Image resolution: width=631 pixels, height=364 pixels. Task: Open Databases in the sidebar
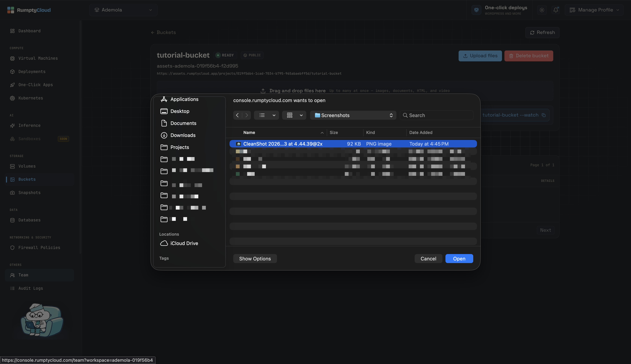(29, 220)
